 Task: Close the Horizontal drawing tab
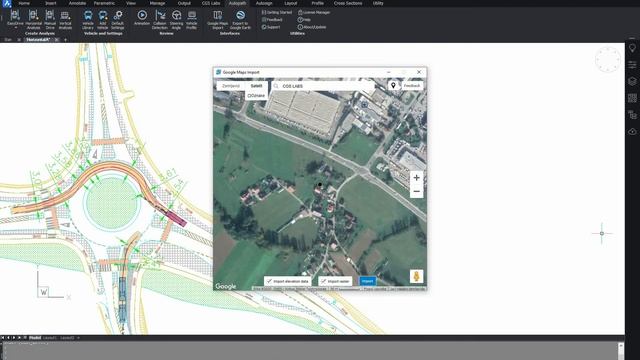[x=57, y=40]
